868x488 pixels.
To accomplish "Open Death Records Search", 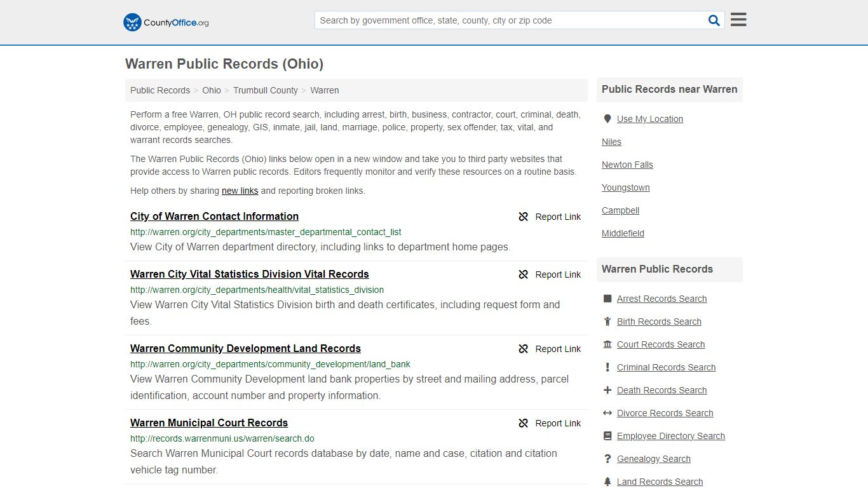I will click(661, 390).
